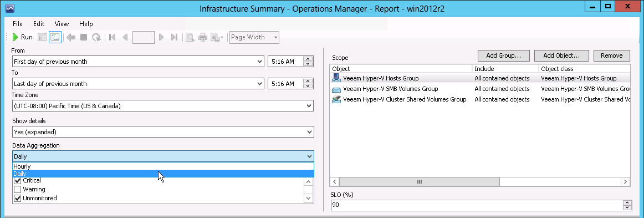Expand the Show details dropdown

(163, 132)
